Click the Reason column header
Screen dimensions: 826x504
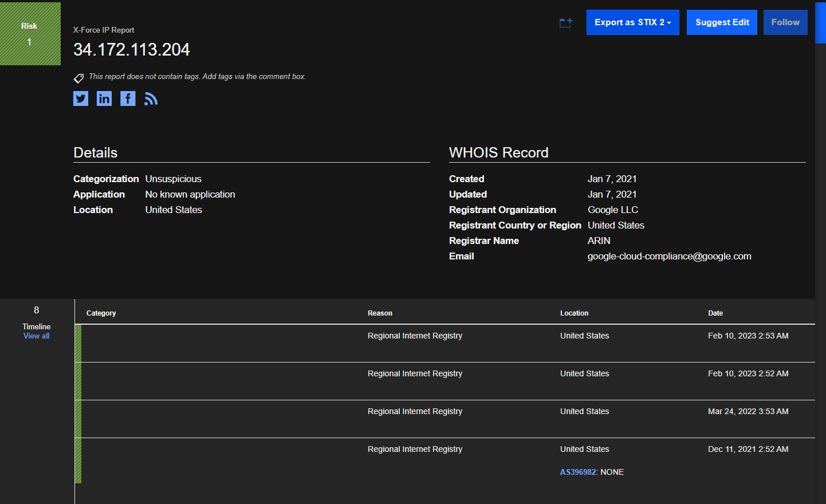coord(380,313)
